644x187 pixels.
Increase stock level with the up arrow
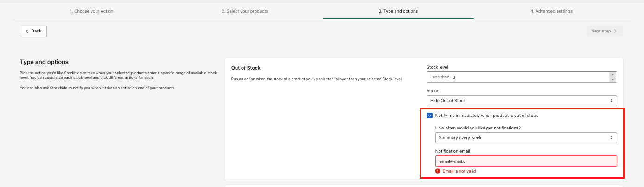pos(612,75)
